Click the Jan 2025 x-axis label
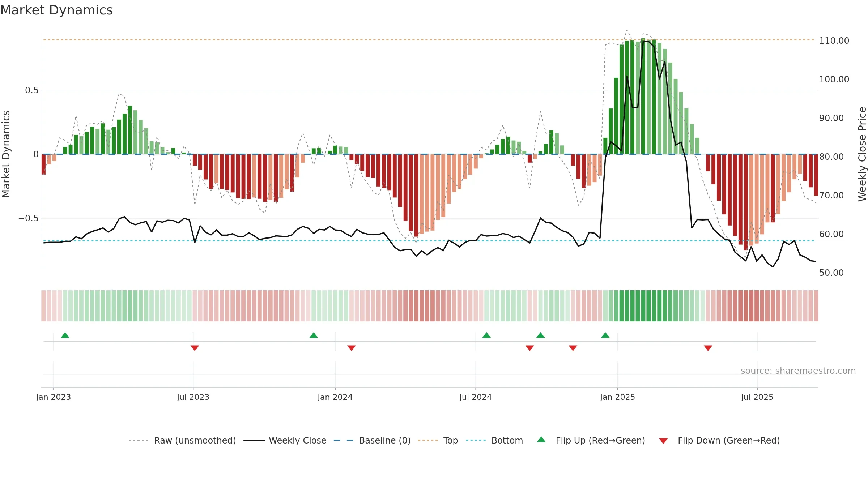This screenshot has height=488, width=868. pyautogui.click(x=618, y=397)
